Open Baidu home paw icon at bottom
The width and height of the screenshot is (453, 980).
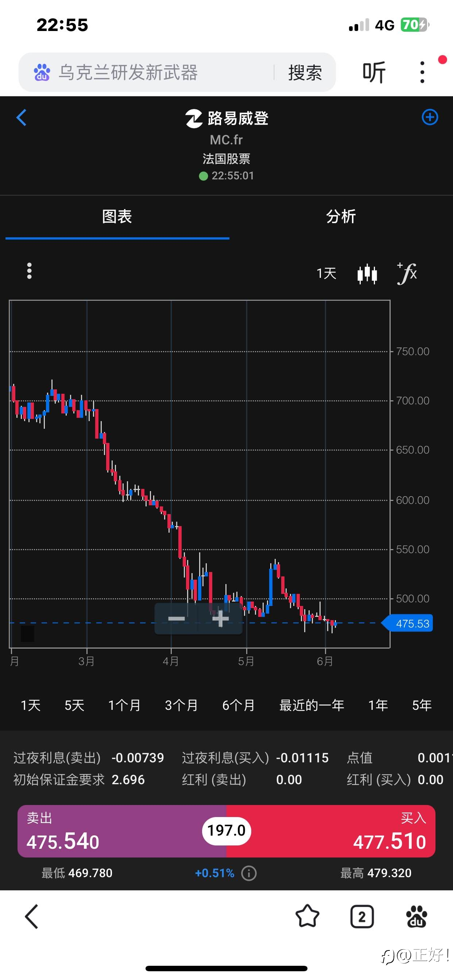417,917
